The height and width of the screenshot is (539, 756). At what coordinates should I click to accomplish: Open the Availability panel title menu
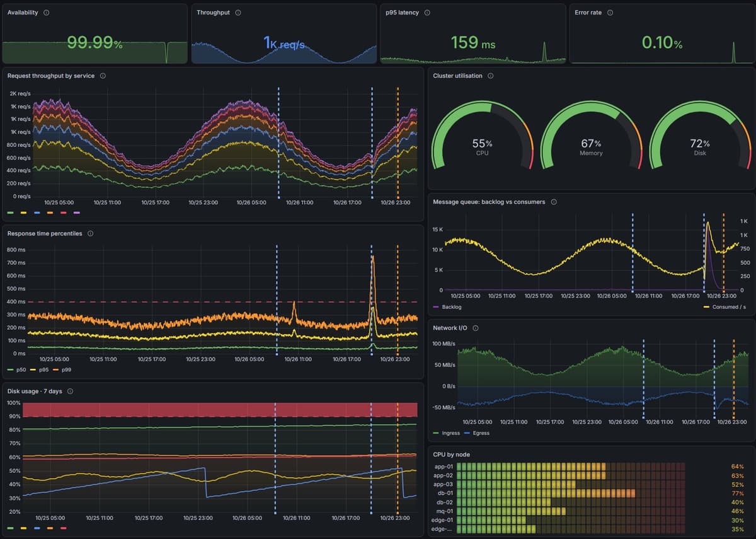pos(23,13)
